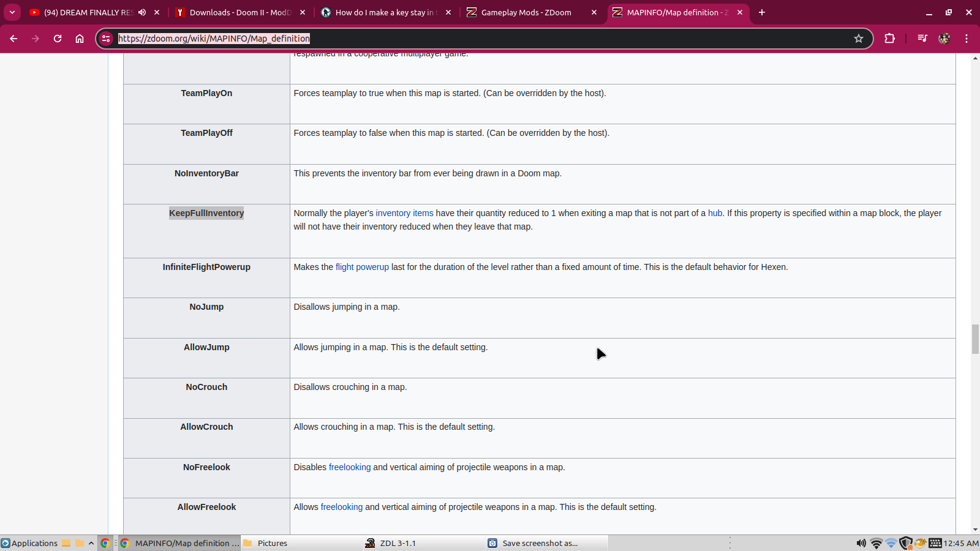
Task: Open the second folder launcher in taskbar
Action: pyautogui.click(x=80, y=543)
